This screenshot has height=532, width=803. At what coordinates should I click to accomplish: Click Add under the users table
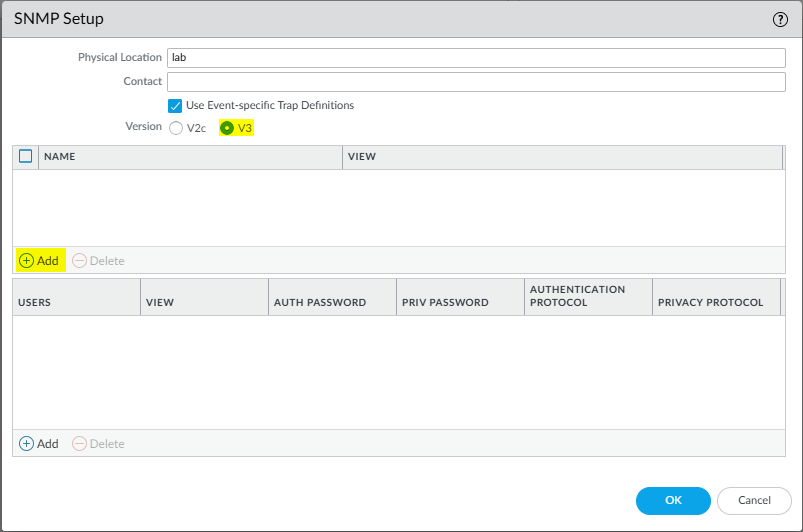pos(39,444)
